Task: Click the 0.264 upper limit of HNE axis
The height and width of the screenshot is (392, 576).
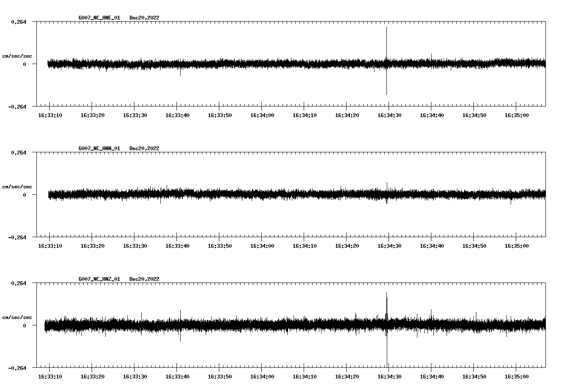Action: point(18,22)
